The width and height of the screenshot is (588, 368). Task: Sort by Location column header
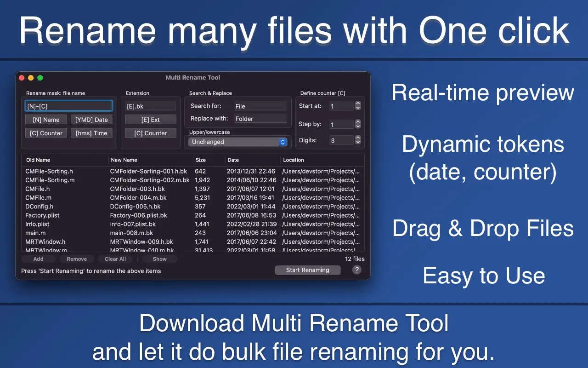[322, 160]
